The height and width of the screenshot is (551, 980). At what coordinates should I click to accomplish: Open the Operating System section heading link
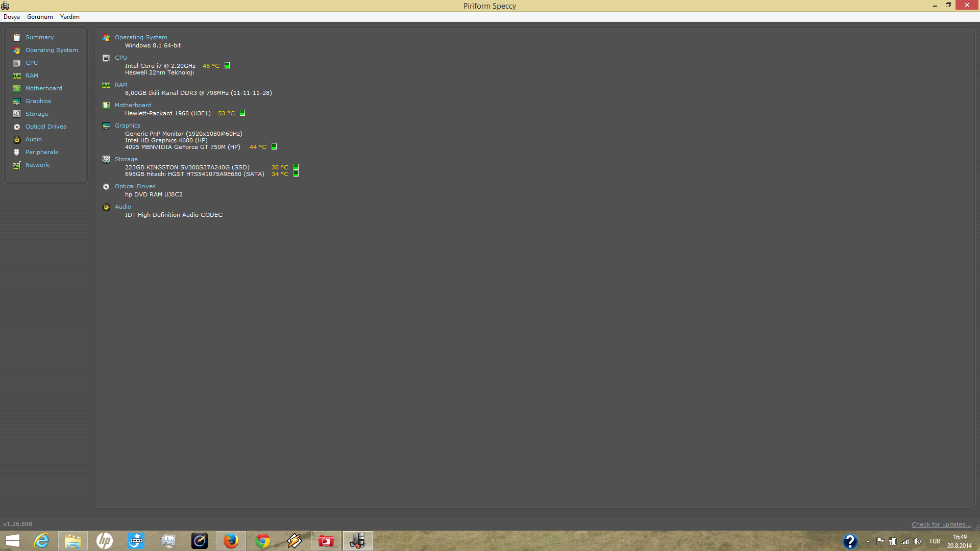141,37
